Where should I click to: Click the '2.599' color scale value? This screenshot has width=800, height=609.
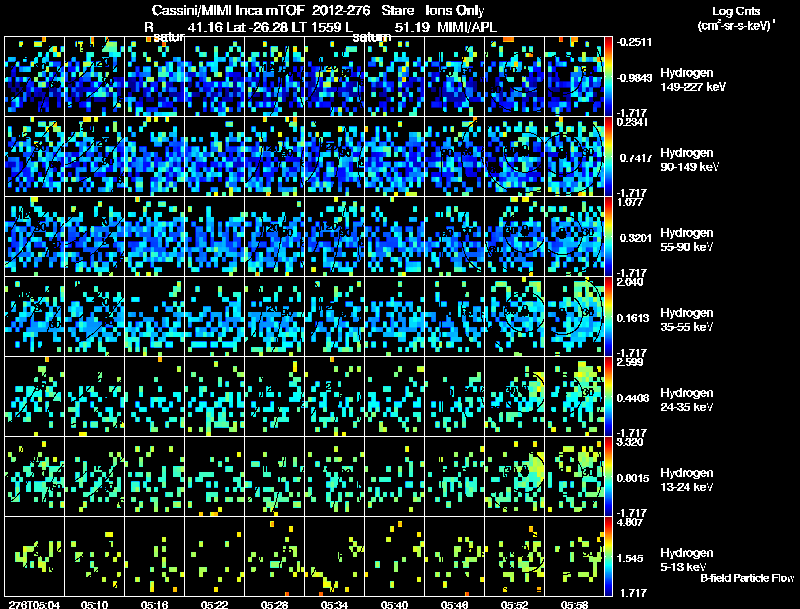(x=630, y=362)
